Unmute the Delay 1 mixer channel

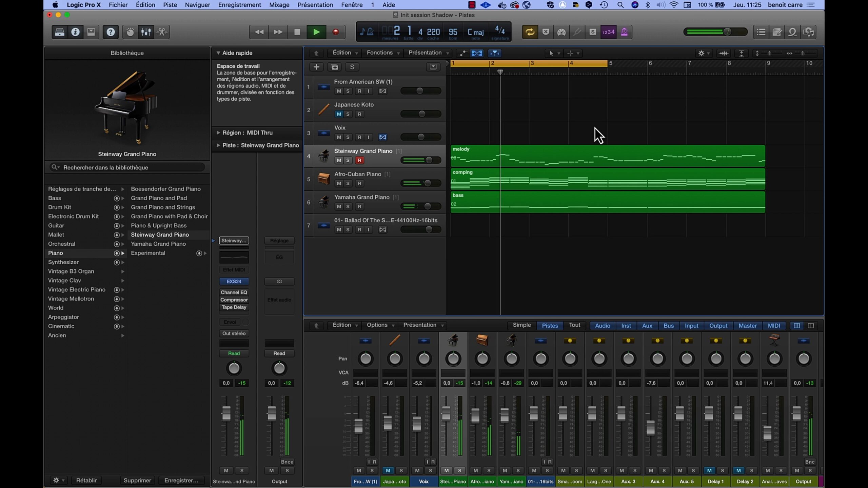pos(709,470)
